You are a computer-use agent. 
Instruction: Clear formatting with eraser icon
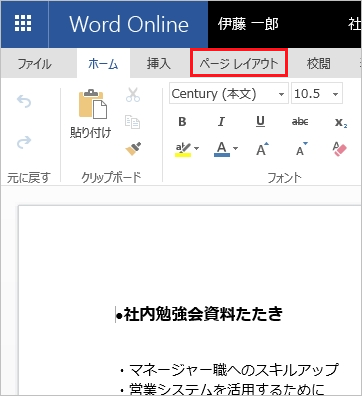click(x=340, y=149)
